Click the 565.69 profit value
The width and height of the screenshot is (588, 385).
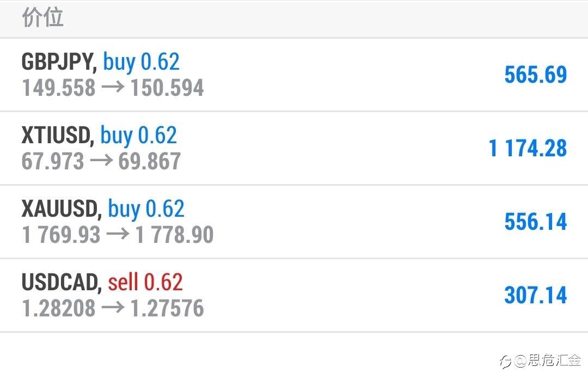[x=536, y=75]
